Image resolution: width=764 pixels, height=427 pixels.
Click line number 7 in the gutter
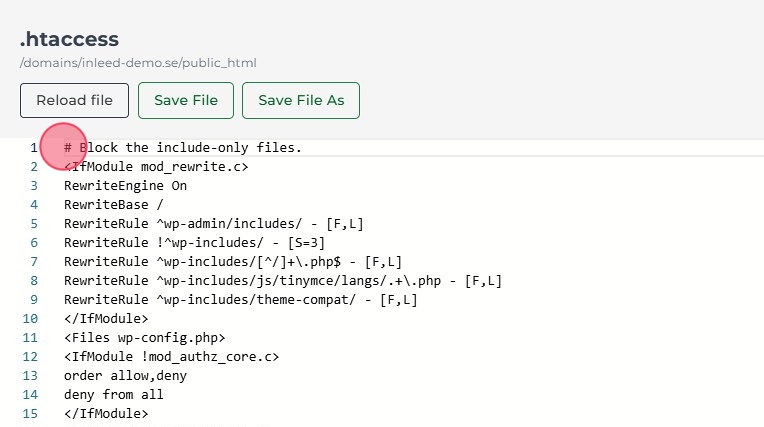33,262
